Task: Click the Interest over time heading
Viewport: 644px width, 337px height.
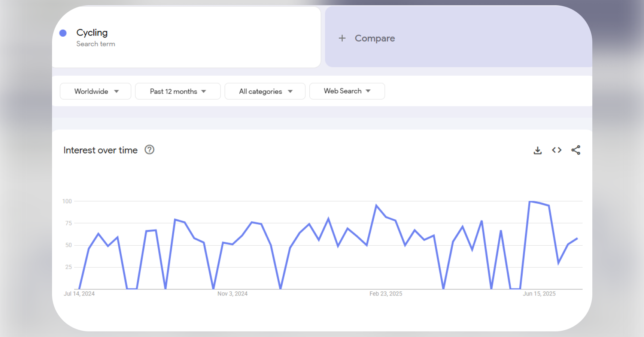Action: click(x=100, y=150)
